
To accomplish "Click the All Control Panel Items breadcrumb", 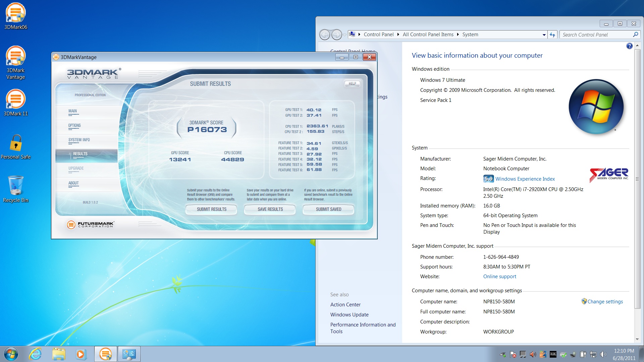I will coord(428,35).
